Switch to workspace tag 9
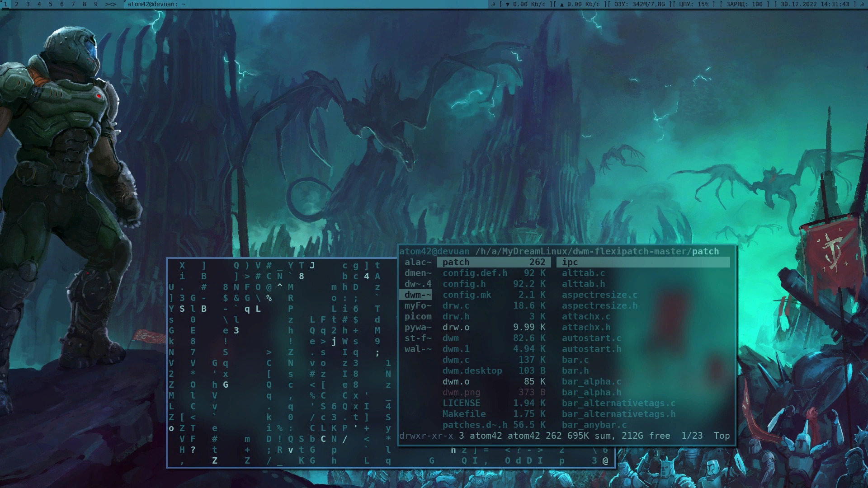The image size is (868, 488). click(x=95, y=4)
